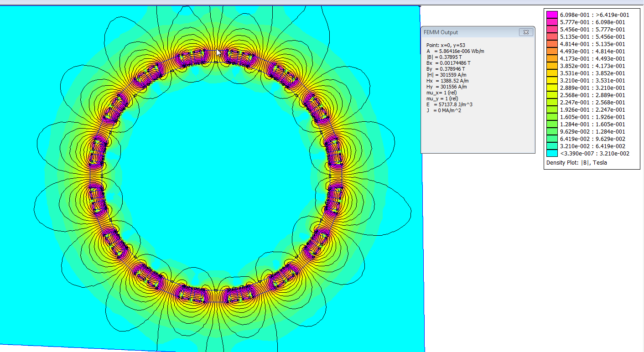Click legend text '2.568e-001 : 2.889e-001'
This screenshot has height=352, width=644.
(x=592, y=95)
